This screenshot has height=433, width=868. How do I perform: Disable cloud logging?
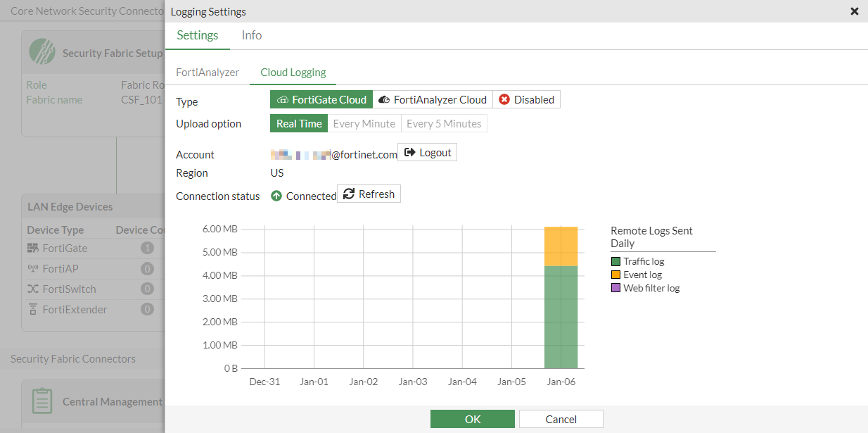pyautogui.click(x=526, y=99)
